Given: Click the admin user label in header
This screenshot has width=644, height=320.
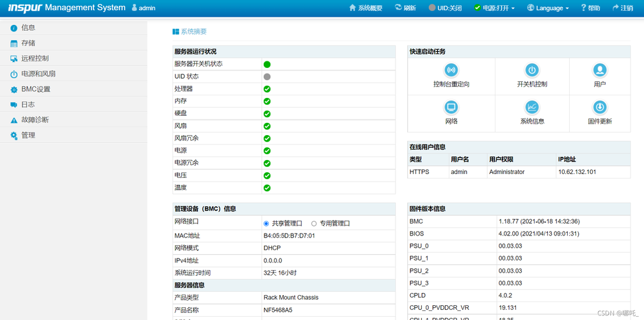Looking at the screenshot, I should (143, 8).
